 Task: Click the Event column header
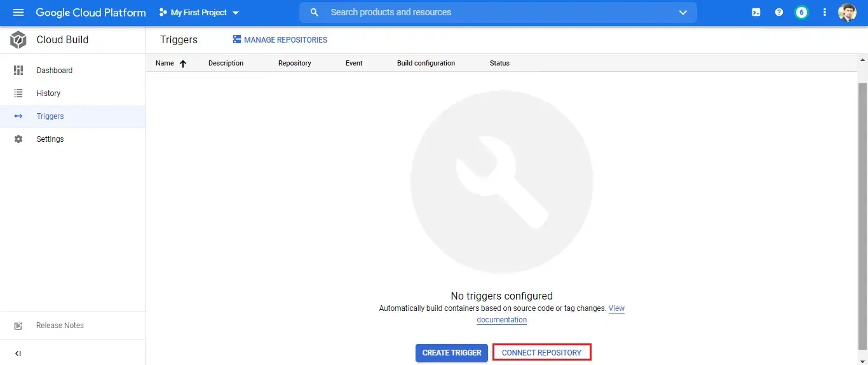pyautogui.click(x=354, y=64)
